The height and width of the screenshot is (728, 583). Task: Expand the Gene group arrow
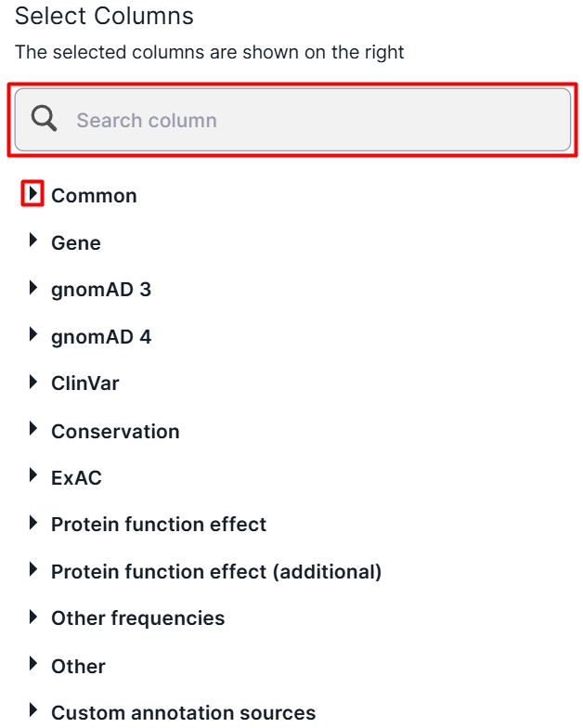[x=33, y=240]
